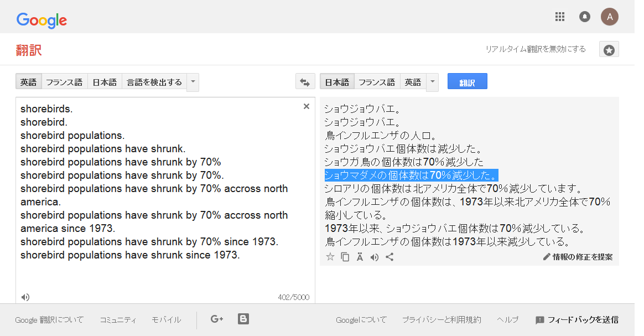
Task: Click translation line starting シロアリの個体数
Action: tap(454, 189)
